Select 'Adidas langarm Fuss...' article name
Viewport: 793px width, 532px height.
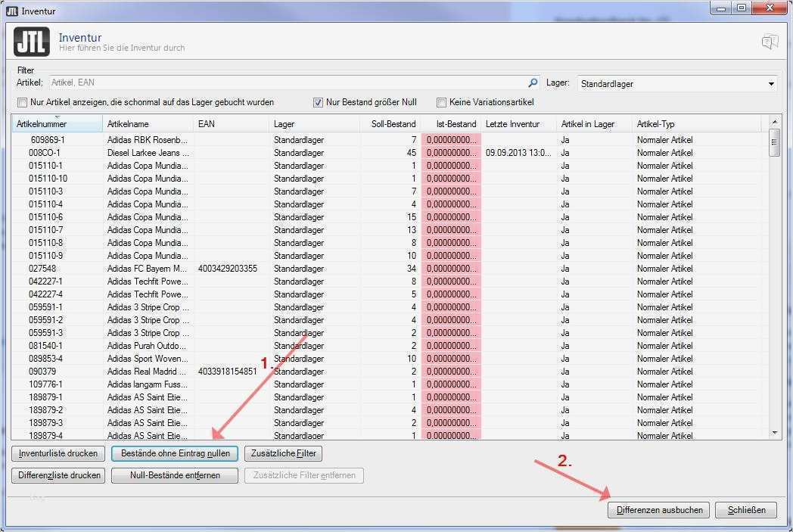click(148, 384)
